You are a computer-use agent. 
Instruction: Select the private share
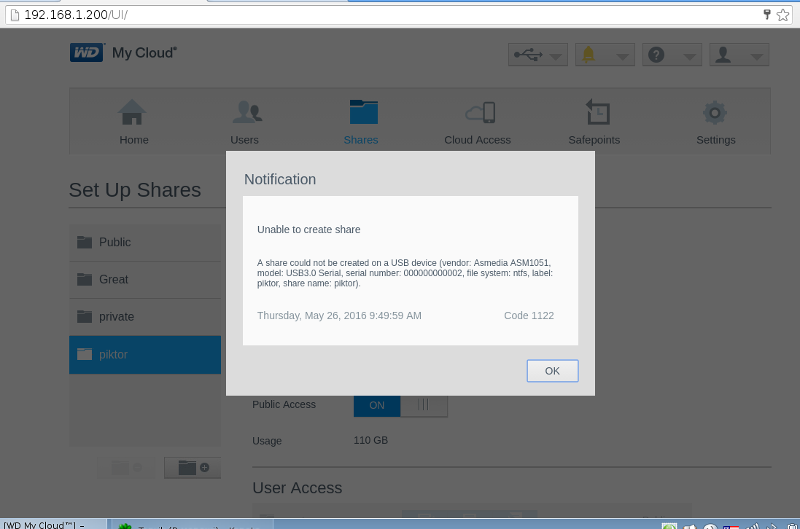click(145, 316)
